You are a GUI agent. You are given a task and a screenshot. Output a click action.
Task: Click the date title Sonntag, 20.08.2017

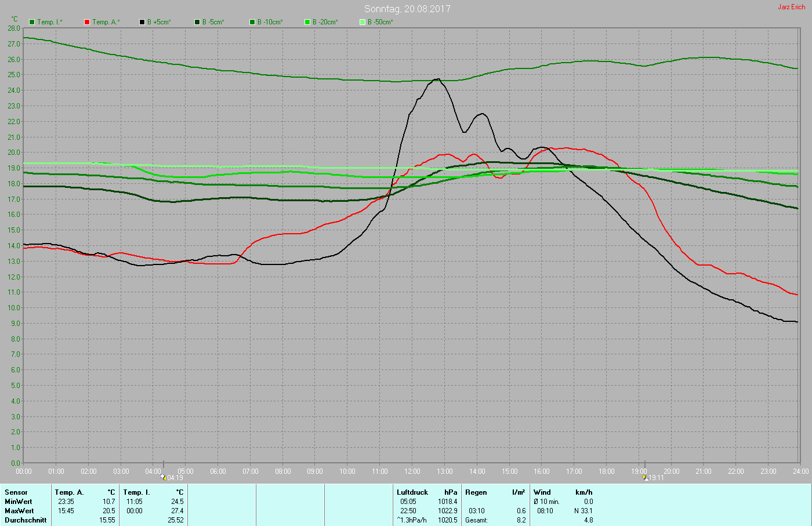click(x=407, y=9)
